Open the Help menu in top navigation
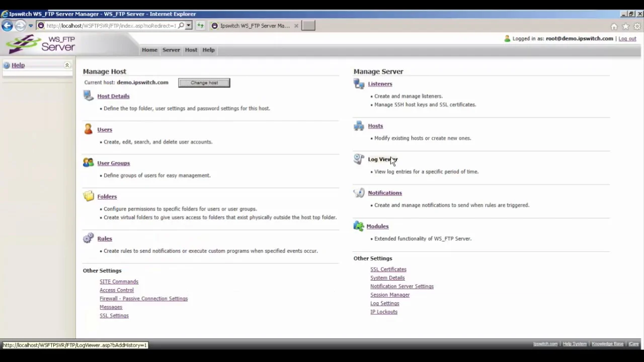This screenshot has width=644, height=362. click(x=208, y=50)
